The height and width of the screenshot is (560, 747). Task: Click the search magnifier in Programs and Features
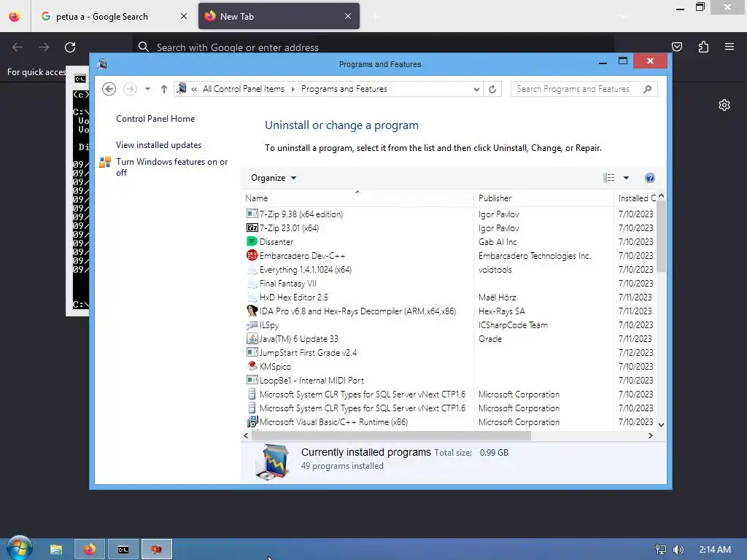coord(647,89)
